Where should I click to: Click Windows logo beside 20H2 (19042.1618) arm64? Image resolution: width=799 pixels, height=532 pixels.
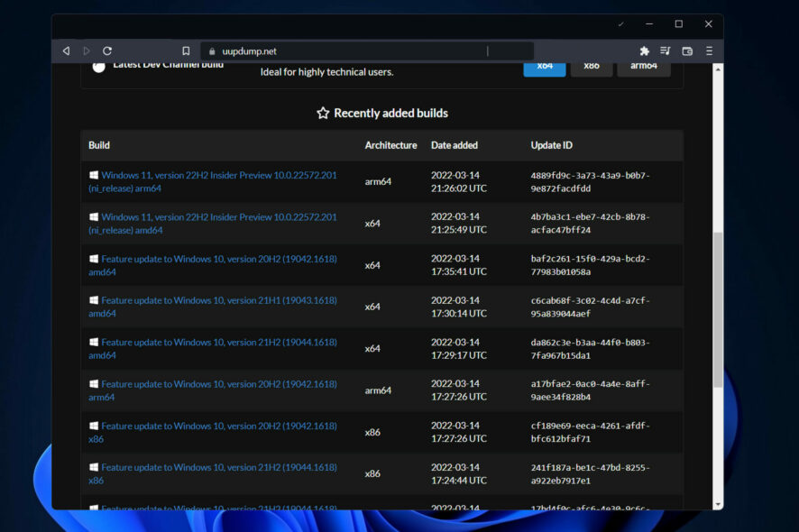click(94, 384)
